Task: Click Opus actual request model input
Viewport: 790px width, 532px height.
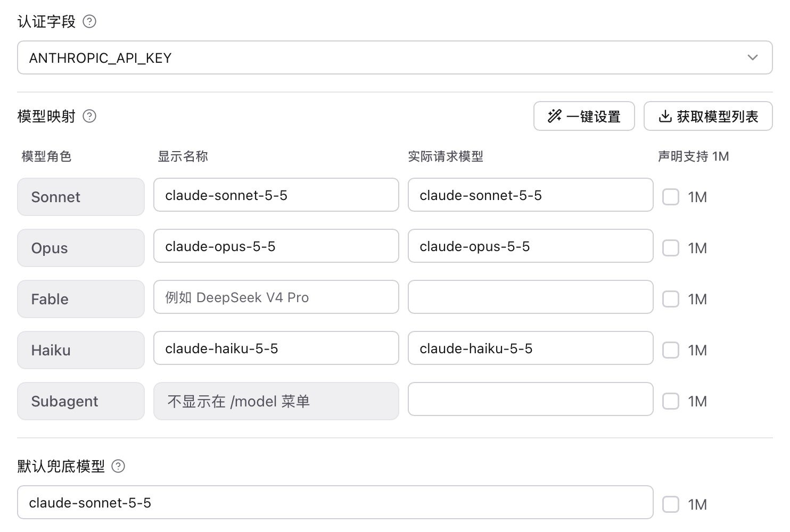Action: click(531, 246)
